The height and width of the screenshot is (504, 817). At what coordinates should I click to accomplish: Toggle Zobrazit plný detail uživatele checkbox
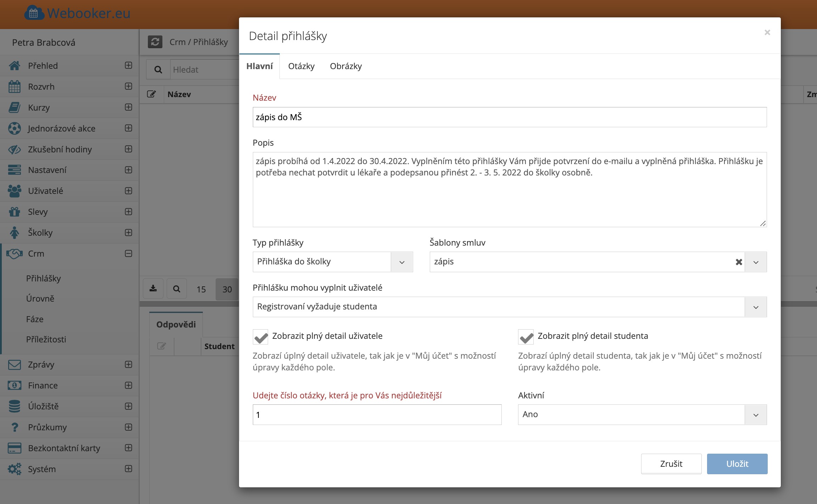pos(261,337)
